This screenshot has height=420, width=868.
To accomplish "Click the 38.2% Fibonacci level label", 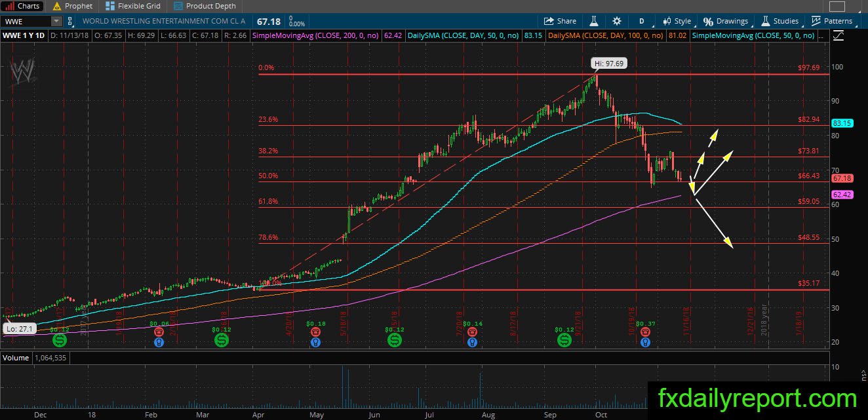I will pyautogui.click(x=269, y=151).
